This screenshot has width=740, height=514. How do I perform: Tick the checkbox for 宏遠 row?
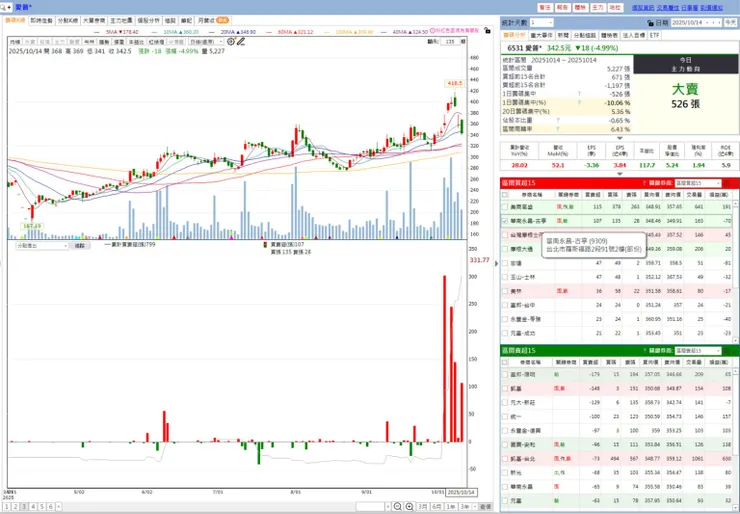[505, 263]
